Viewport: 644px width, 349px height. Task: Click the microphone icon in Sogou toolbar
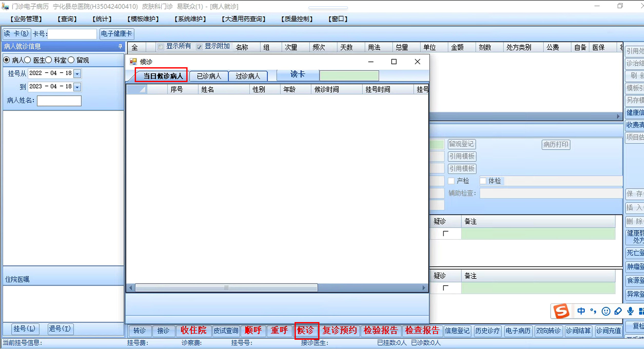pyautogui.click(x=630, y=311)
